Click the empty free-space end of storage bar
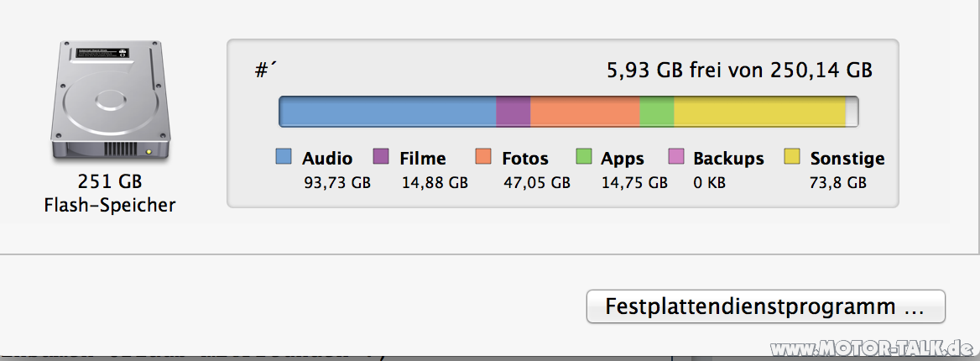This screenshot has width=980, height=361. coord(852,112)
